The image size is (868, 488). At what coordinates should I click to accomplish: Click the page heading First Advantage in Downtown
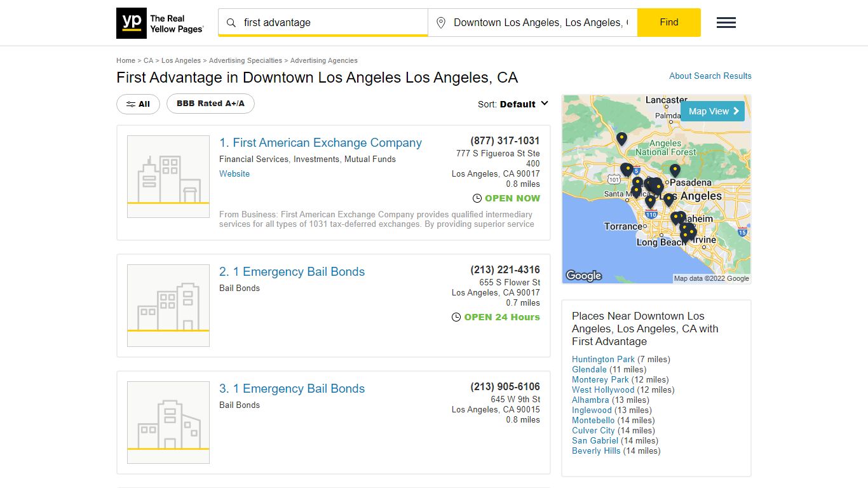(x=317, y=78)
